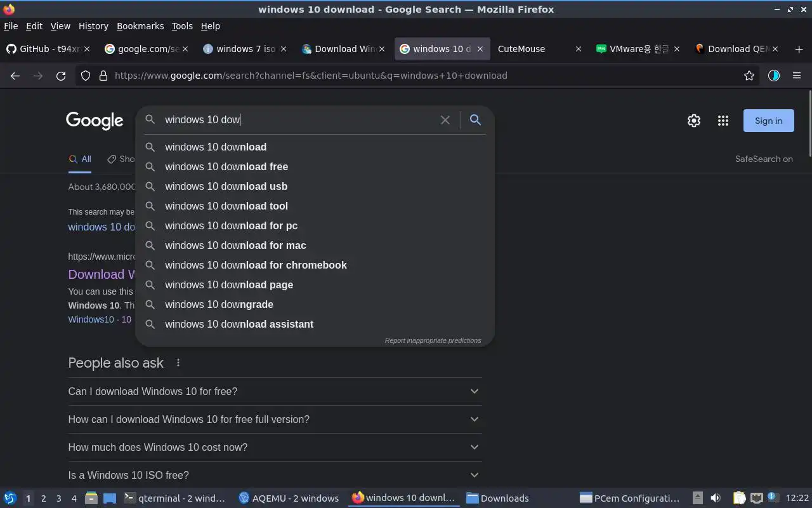Screen dimensions: 812x508
Task: Open the tracking protection shield icon
Action: [x=86, y=76]
